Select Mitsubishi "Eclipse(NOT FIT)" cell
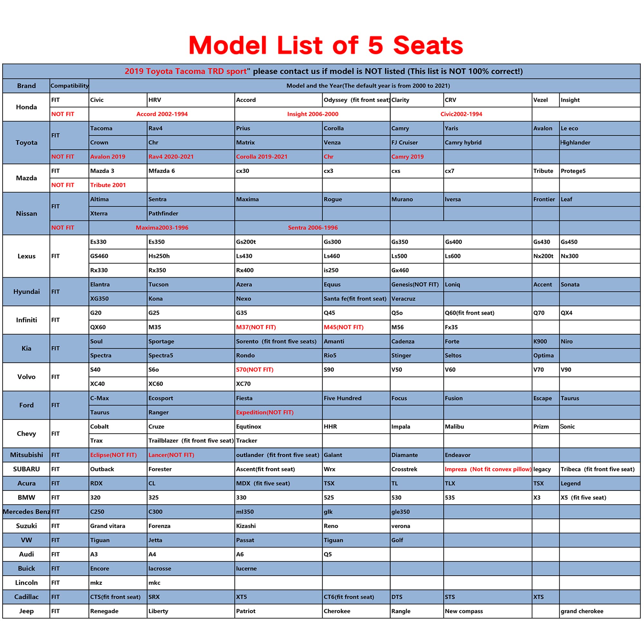644x644 pixels. click(x=113, y=455)
